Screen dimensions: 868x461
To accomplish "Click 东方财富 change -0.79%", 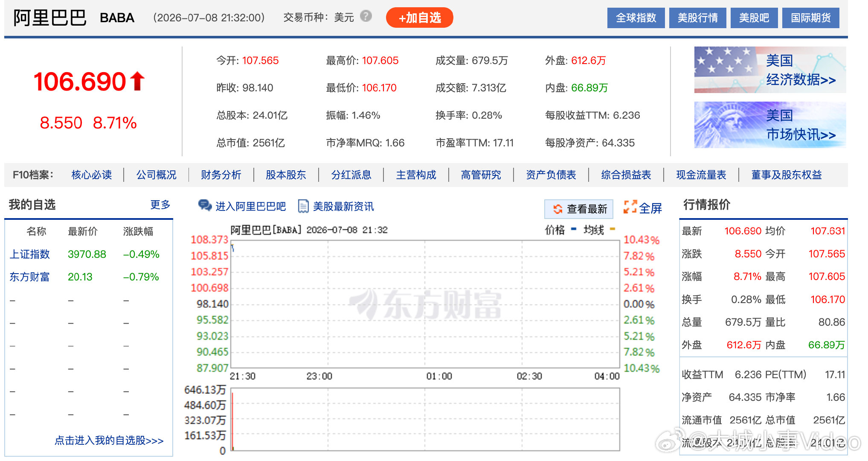I will (x=141, y=277).
